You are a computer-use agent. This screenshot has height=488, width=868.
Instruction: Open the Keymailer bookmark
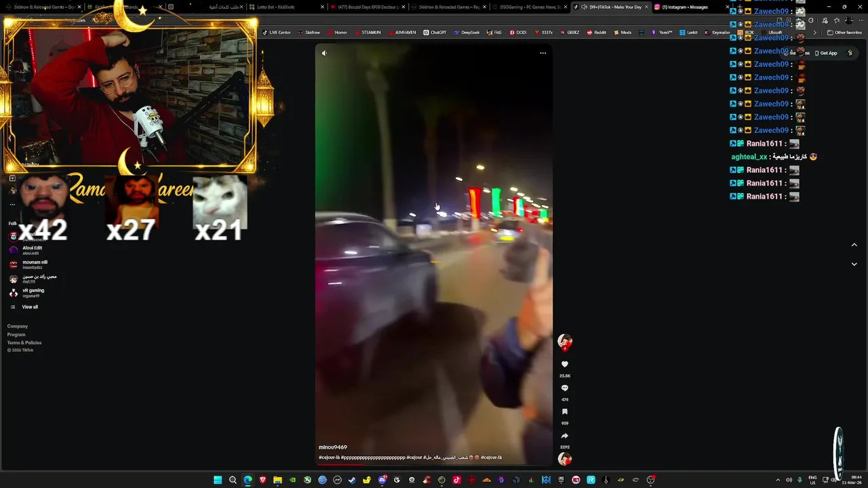(717, 33)
